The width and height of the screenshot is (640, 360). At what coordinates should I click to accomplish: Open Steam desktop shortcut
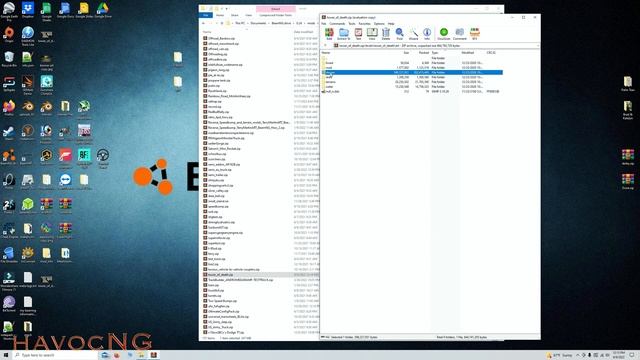click(9, 133)
